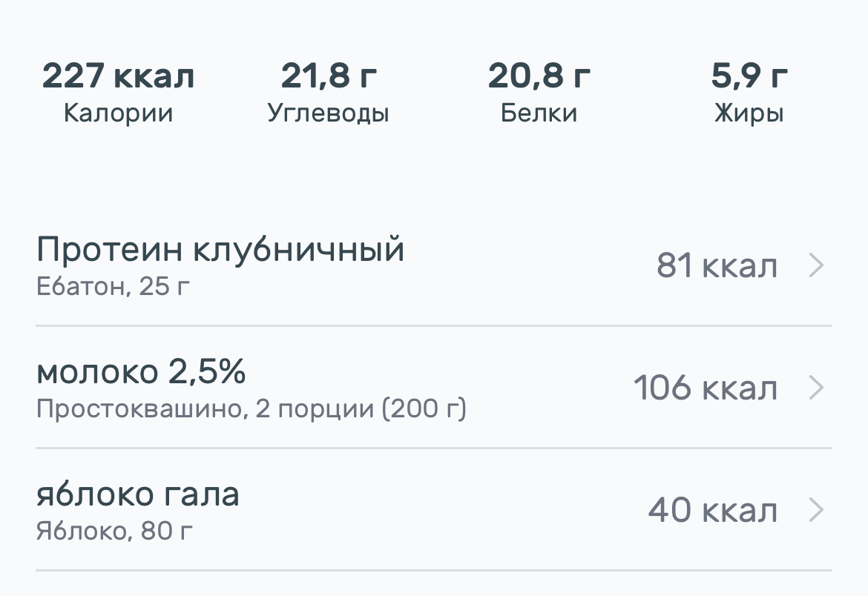The height and width of the screenshot is (596, 868).
Task: Expand the яблоко гала chevron arrow
Action: click(x=815, y=510)
